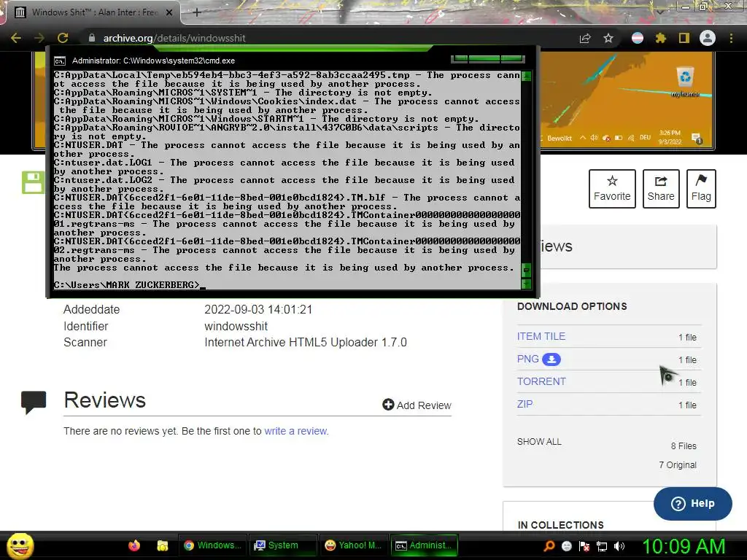Open the Help button
Viewport: 747px width, 560px height.
click(x=693, y=504)
